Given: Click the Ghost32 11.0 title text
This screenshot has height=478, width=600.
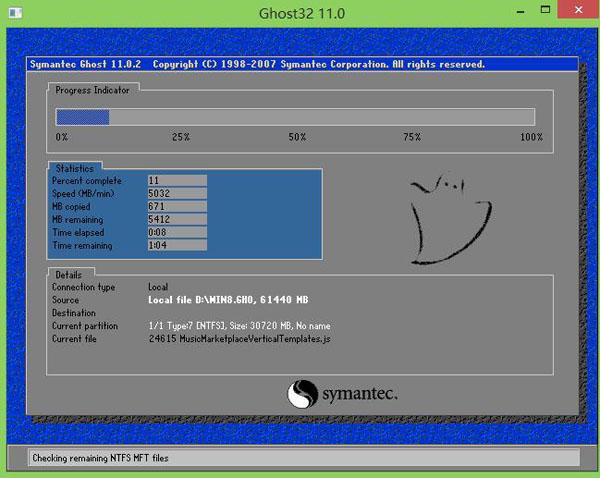Looking at the screenshot, I should point(302,13).
